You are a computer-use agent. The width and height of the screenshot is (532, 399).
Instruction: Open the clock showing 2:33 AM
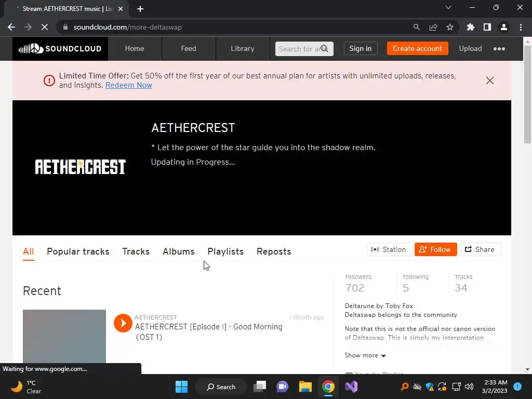(x=495, y=387)
